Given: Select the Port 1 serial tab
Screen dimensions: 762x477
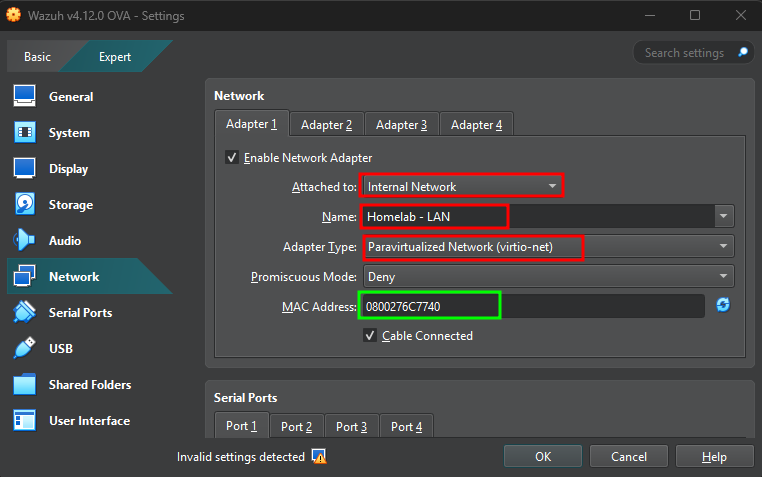Looking at the screenshot, I should point(241,426).
